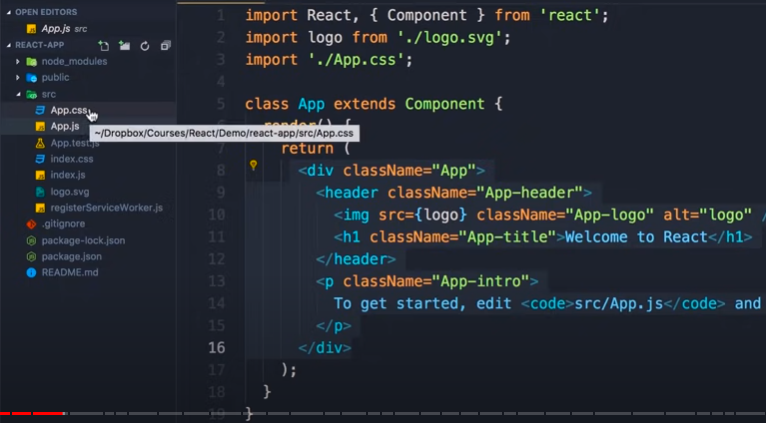Click the closing </header> tag on line 12

click(x=356, y=259)
